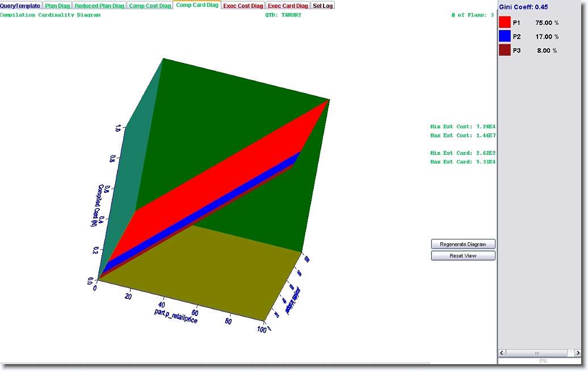This screenshot has width=588, height=371.
Task: Select the red P1 plan color swatch
Action: point(505,23)
